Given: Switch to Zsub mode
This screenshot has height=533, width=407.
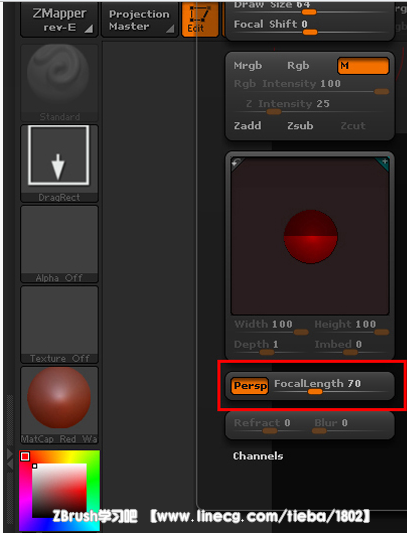Looking at the screenshot, I should [x=300, y=126].
